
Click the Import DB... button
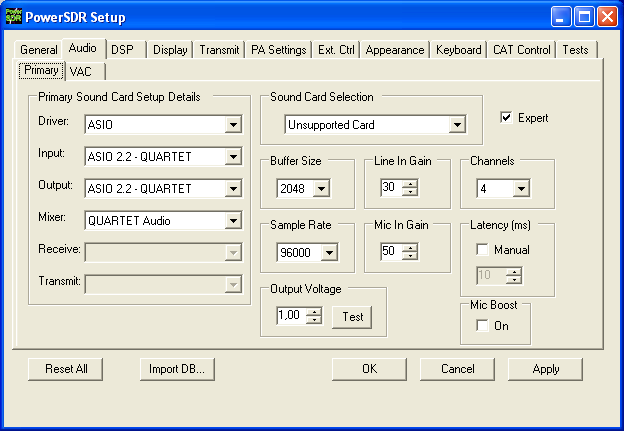[x=177, y=368]
